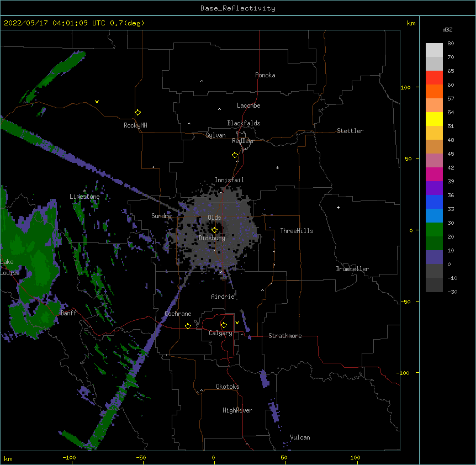Click the Ponoka city label
Viewport: 476px width, 465px height.
click(x=265, y=75)
